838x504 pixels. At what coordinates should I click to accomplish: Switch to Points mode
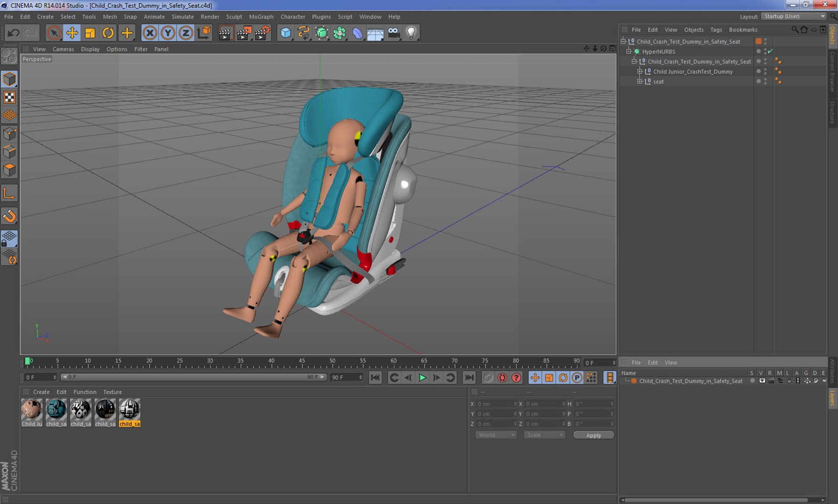coord(9,134)
